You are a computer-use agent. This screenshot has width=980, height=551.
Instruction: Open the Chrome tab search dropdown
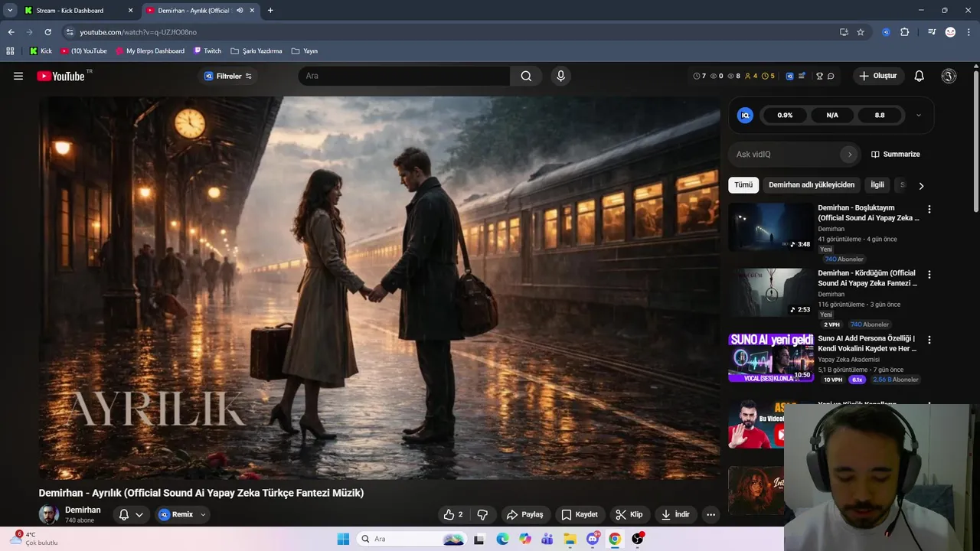tap(10, 10)
